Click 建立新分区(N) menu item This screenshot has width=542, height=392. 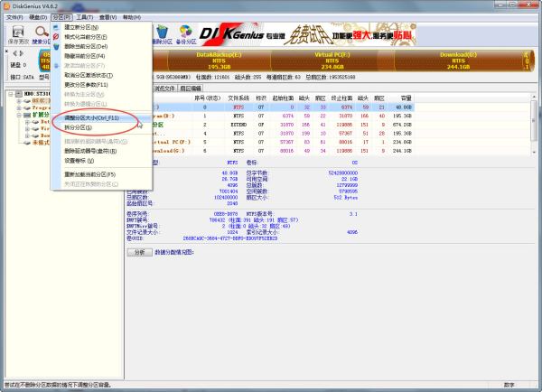tap(82, 27)
